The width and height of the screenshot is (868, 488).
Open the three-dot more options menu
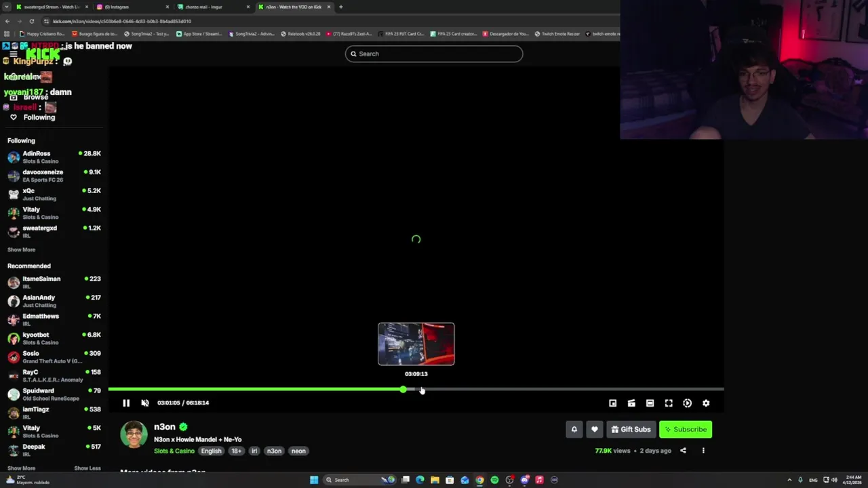point(703,451)
